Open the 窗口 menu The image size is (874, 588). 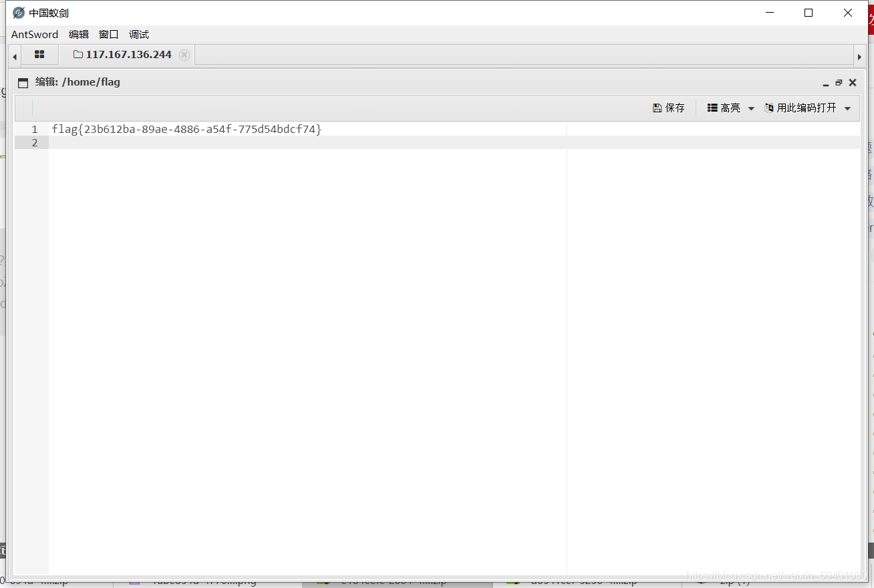click(109, 35)
